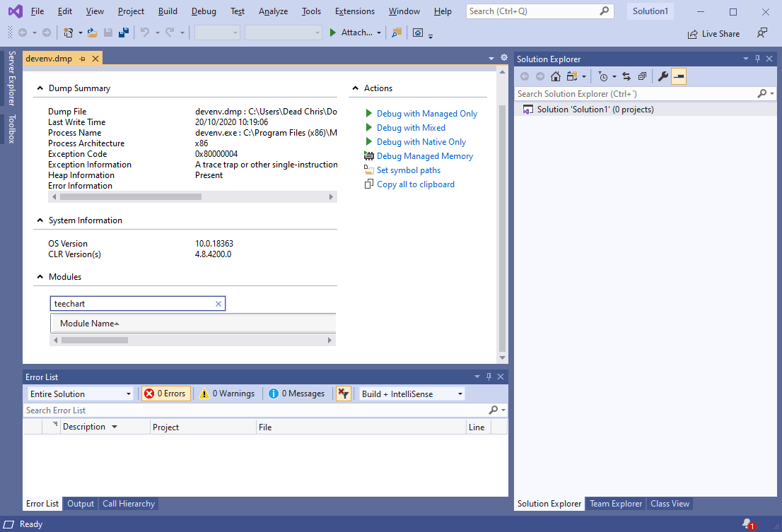Image resolution: width=782 pixels, height=532 pixels.
Task: Open the Extensions menu
Action: click(355, 11)
